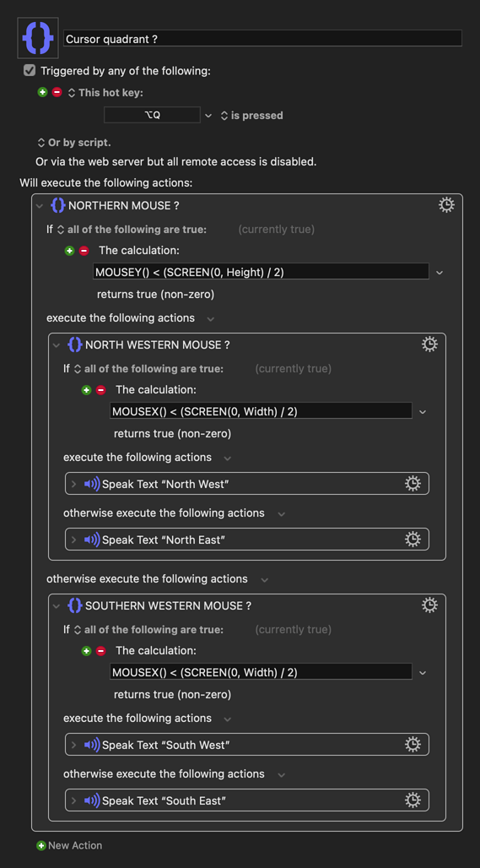Open gear menu for Speak Text "North West"
The height and width of the screenshot is (868, 480).
(x=413, y=484)
